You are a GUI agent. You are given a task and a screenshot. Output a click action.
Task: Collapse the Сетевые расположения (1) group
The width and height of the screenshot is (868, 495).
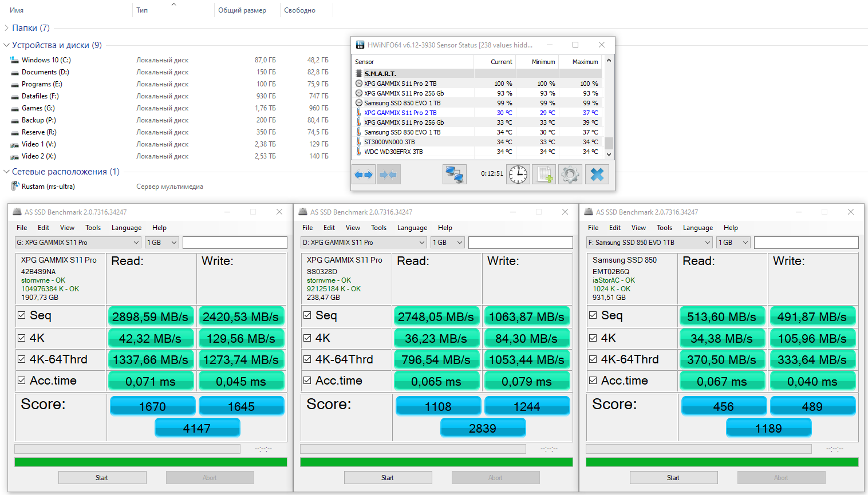[x=6, y=172]
